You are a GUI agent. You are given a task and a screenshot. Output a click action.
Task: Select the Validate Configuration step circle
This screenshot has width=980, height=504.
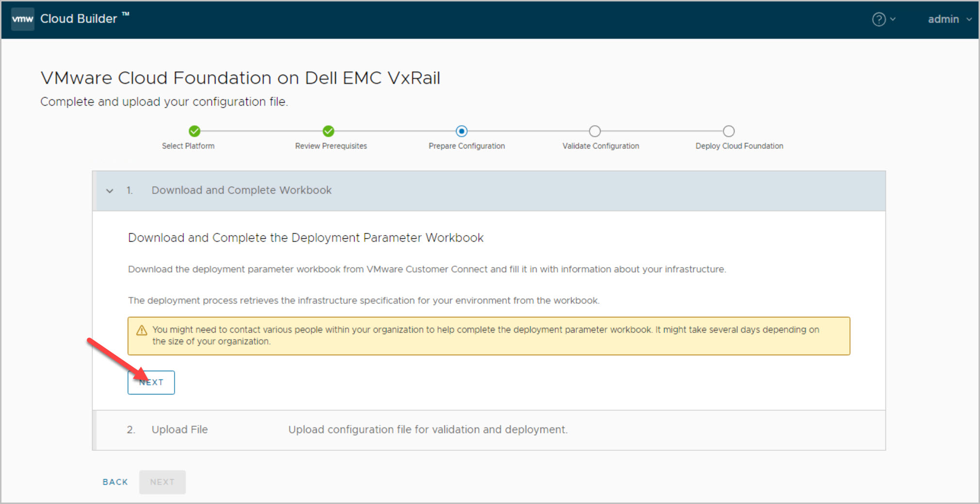tap(595, 131)
